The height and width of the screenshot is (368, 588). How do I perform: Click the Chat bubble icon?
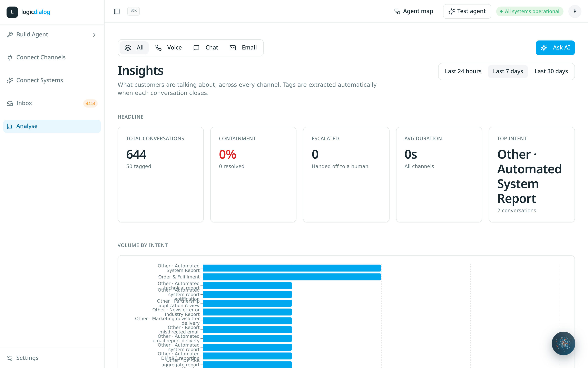(x=196, y=48)
